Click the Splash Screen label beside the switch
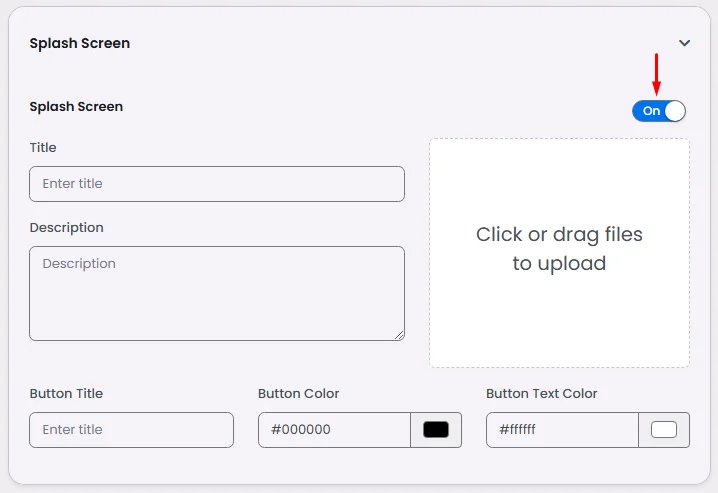 [76, 106]
